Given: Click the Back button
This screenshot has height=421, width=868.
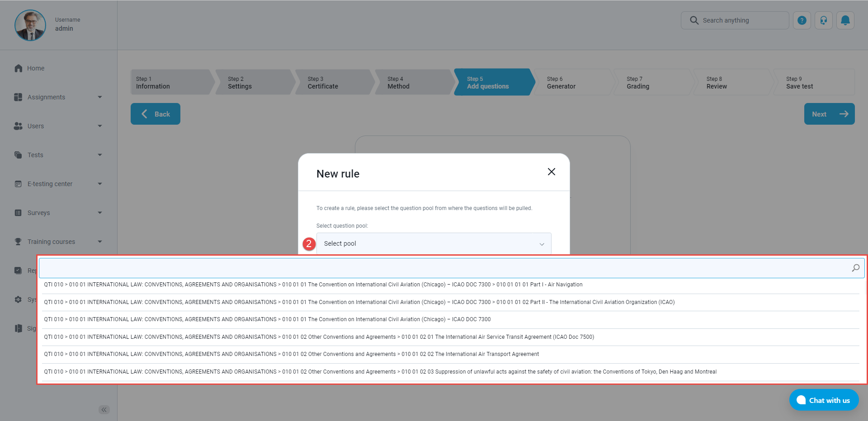Looking at the screenshot, I should (156, 114).
